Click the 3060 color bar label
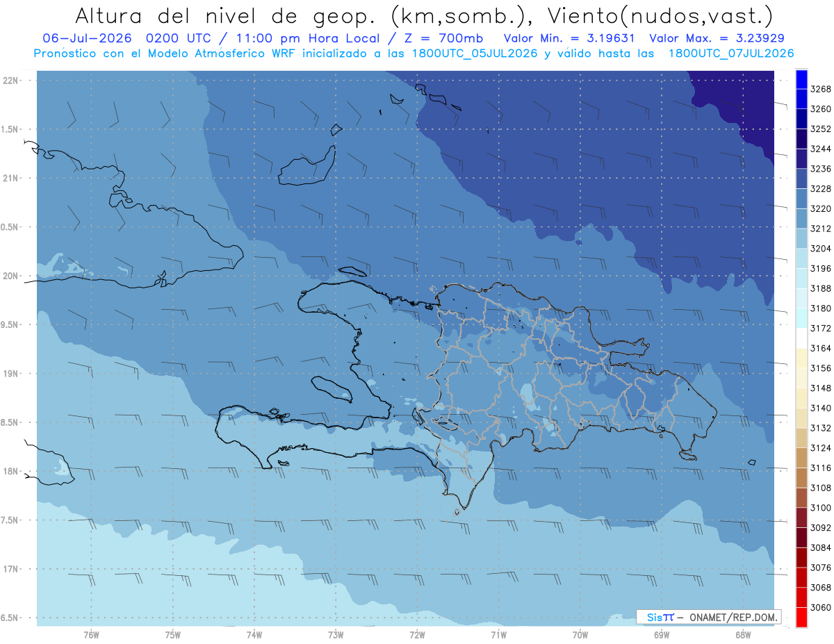This screenshot has height=644, width=834. pos(821,608)
